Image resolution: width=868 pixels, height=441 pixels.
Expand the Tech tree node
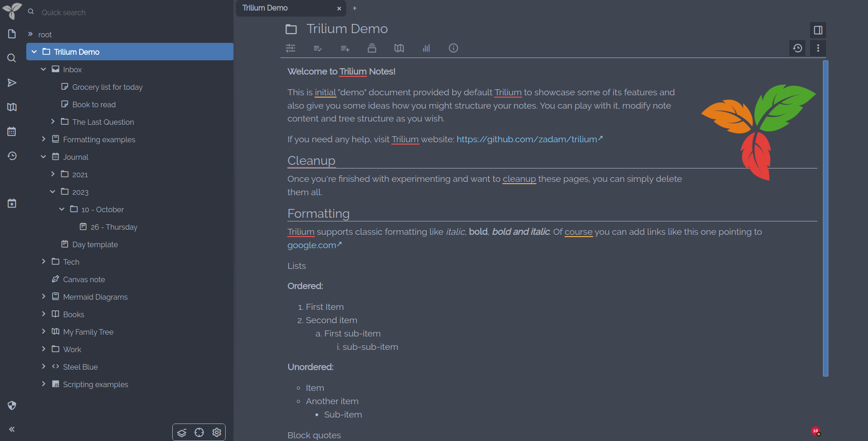43,261
